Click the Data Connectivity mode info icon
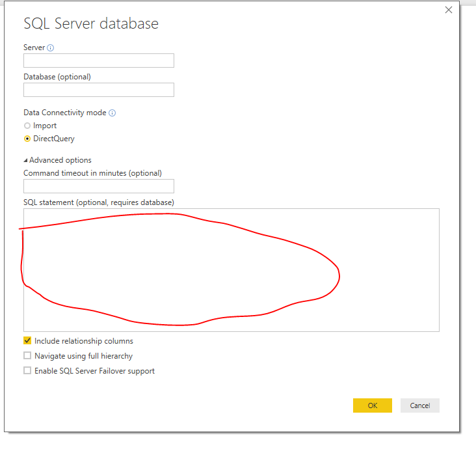This screenshot has height=453, width=476. click(x=112, y=113)
